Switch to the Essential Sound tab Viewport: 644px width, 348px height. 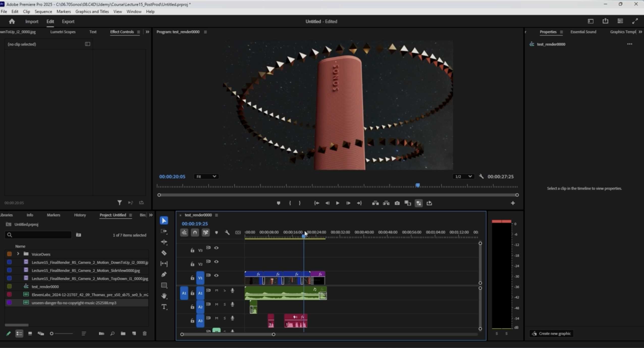(583, 32)
